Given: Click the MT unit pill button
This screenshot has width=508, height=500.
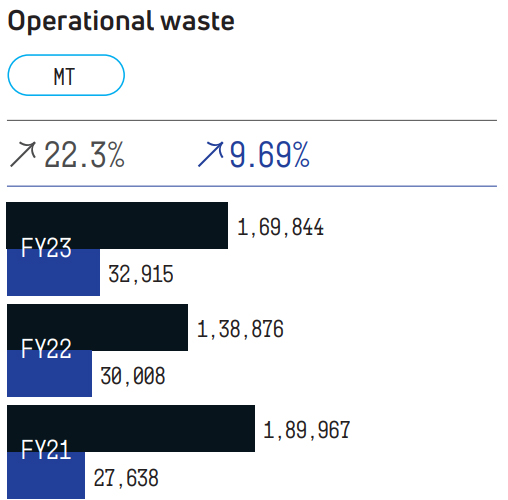Looking at the screenshot, I should coord(66,75).
